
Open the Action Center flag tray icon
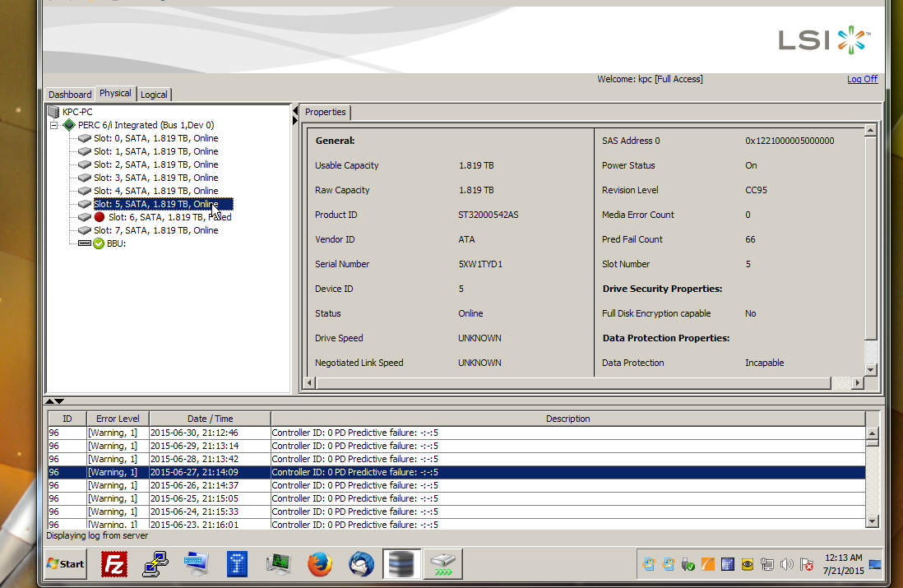point(807,564)
